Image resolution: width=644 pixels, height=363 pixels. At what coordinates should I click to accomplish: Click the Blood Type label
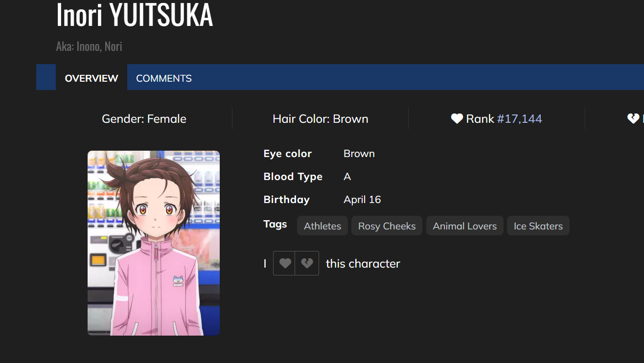293,177
